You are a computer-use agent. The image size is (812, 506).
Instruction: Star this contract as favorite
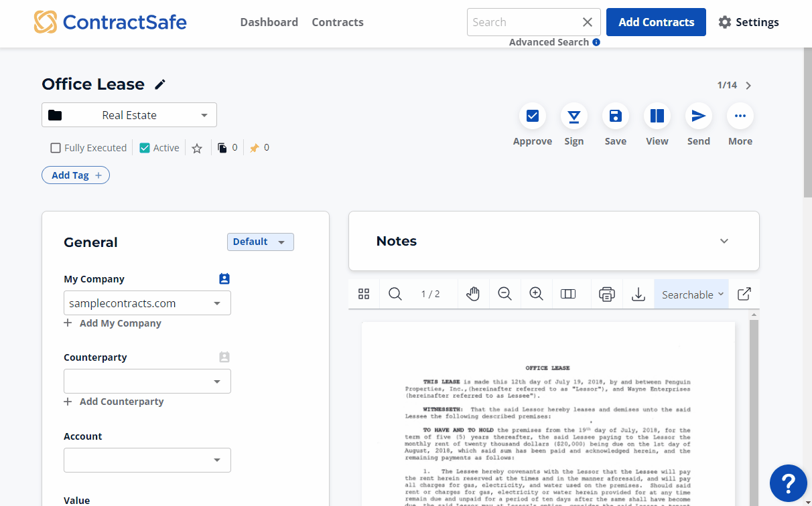[197, 149]
